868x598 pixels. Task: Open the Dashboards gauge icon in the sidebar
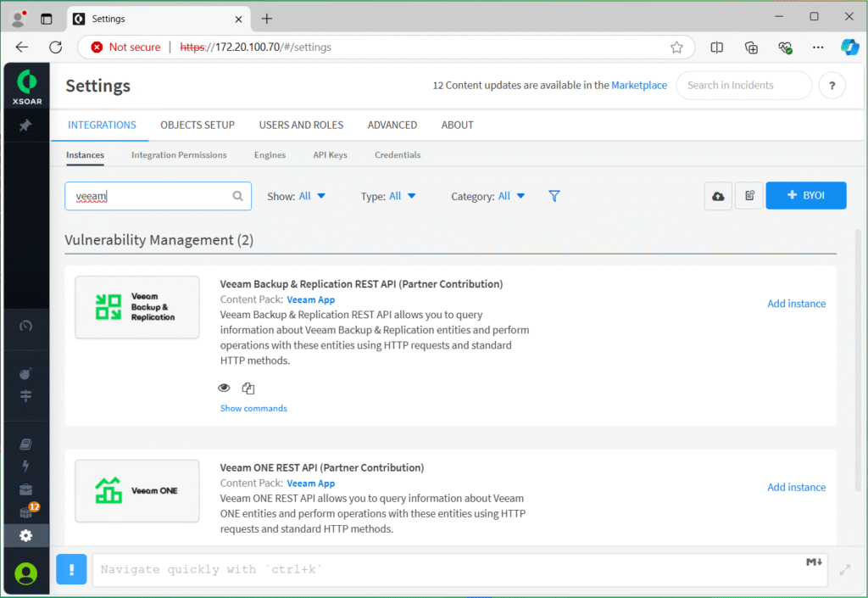(x=26, y=326)
